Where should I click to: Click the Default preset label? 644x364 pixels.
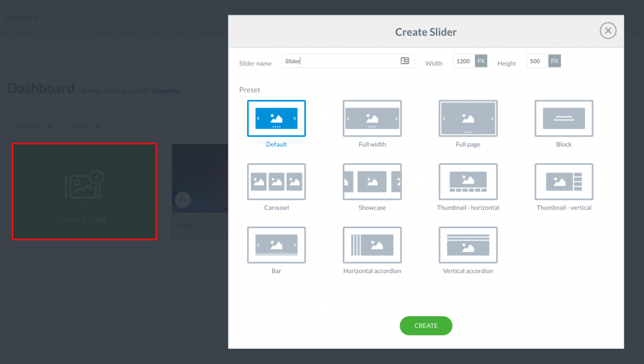[x=277, y=144]
